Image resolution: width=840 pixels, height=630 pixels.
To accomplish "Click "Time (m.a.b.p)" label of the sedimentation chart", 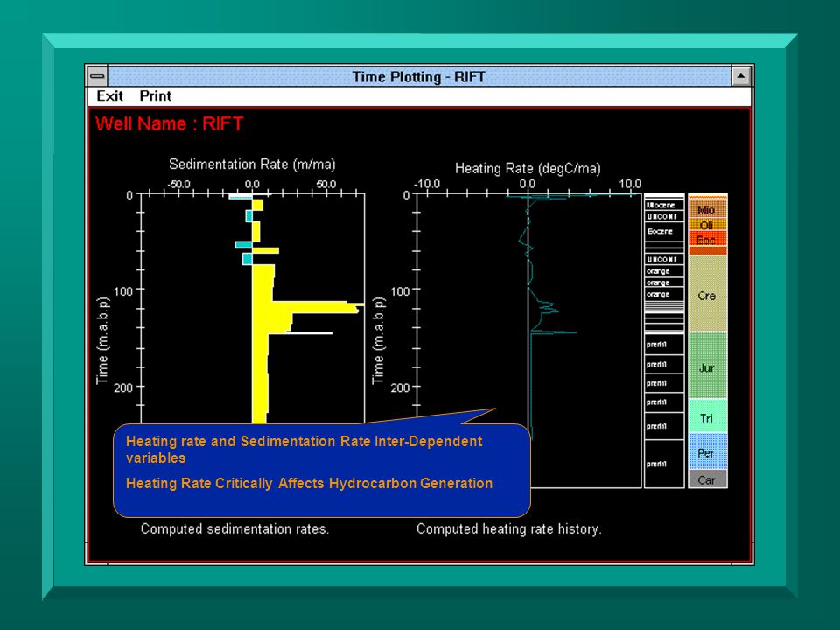I will [102, 340].
